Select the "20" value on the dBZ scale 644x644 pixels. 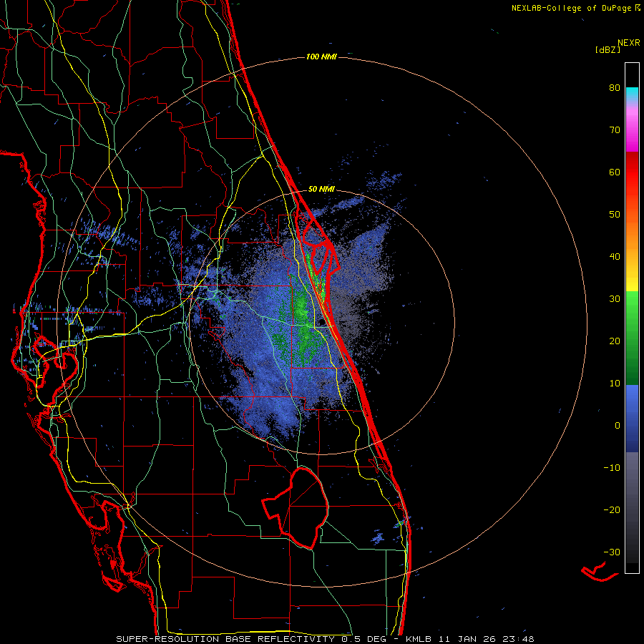[x=615, y=341]
